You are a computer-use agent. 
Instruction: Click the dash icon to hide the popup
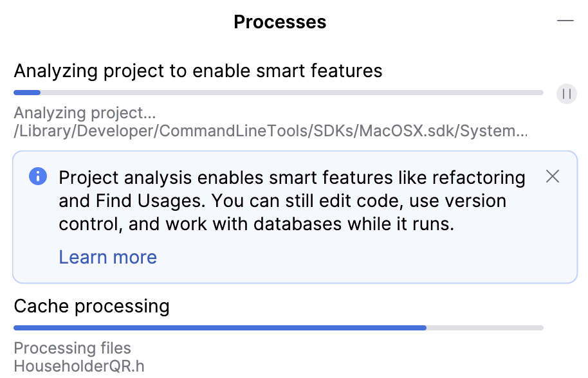click(565, 21)
